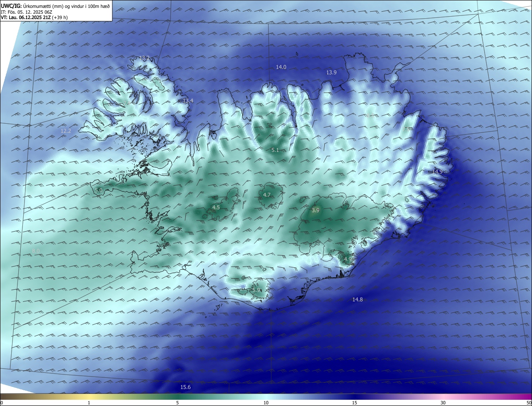Click the 4.5 value in the west highlands

(216, 207)
